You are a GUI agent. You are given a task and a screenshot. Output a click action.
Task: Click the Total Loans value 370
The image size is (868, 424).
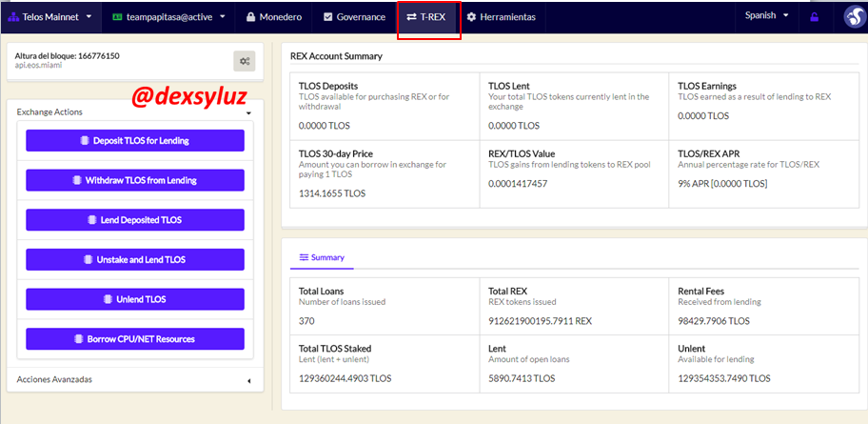click(x=306, y=321)
